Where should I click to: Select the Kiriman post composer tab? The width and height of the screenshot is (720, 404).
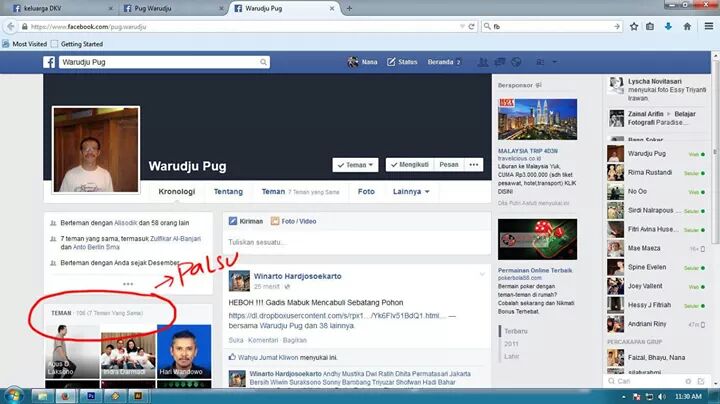tap(246, 221)
